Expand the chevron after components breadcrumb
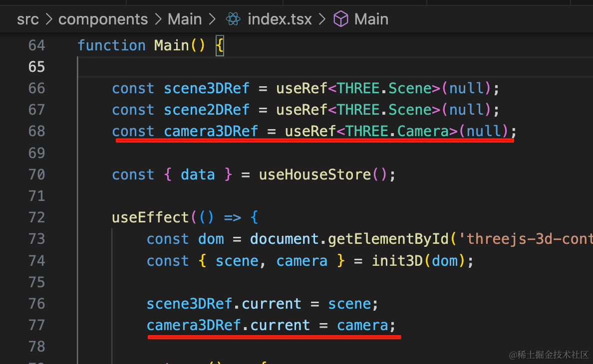This screenshot has width=593, height=364. [x=158, y=19]
